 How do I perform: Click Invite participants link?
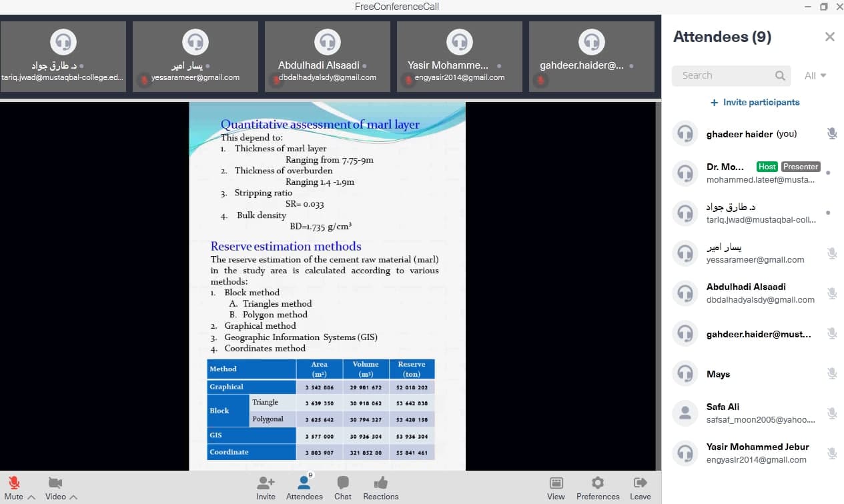[755, 102]
